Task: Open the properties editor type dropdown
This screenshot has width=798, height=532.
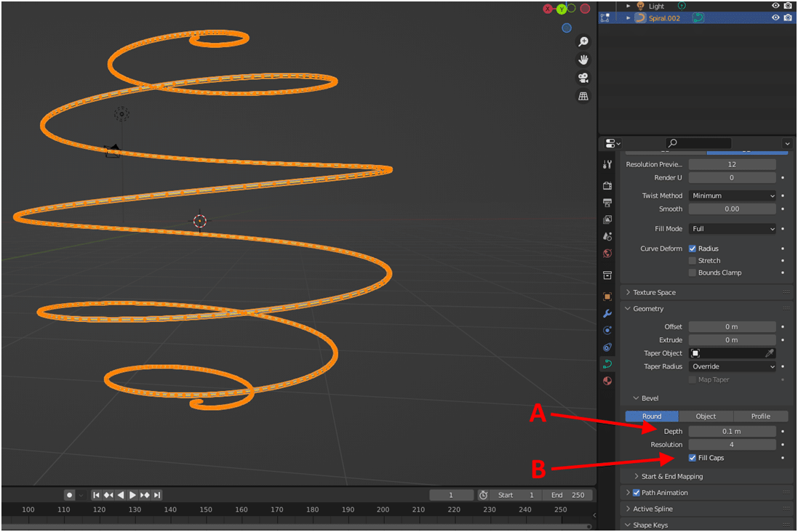Action: [613, 143]
